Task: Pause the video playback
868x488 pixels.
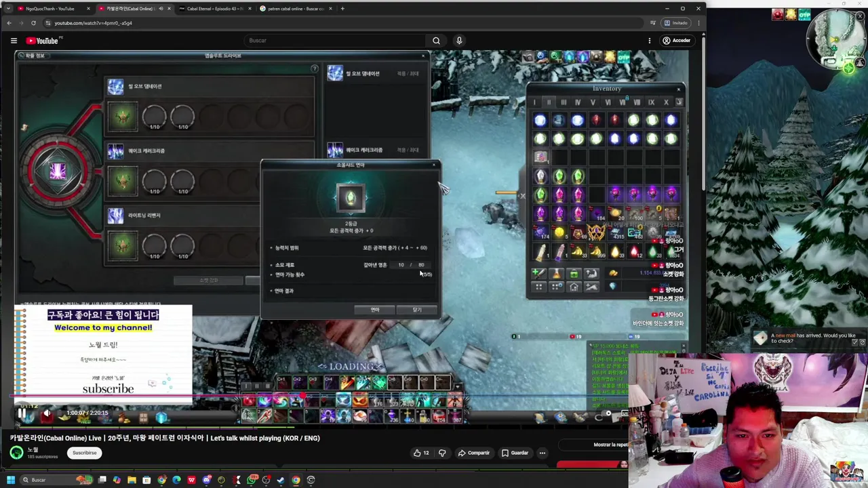Action: 22,413
